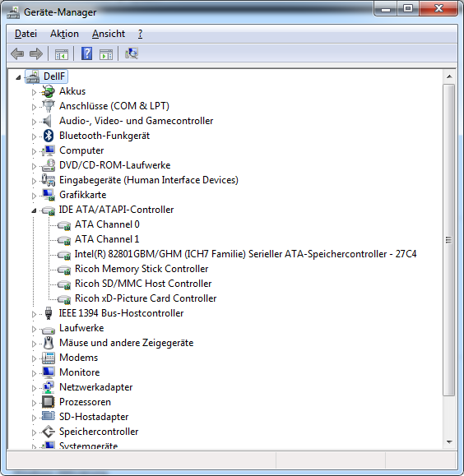Select Intel(R) 82801GBM/GHM Serieller ATA-Speichercontroller
Image resolution: width=464 pixels, height=476 pixels.
point(245,254)
